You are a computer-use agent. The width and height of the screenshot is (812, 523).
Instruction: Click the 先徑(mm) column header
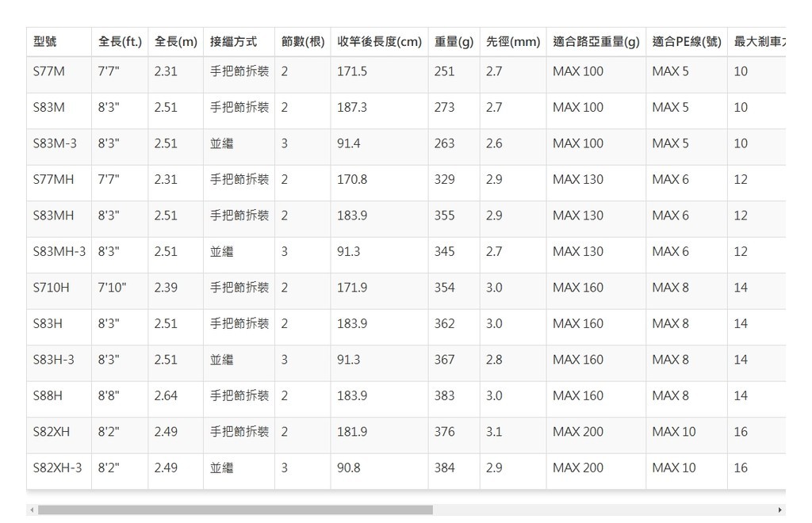tap(513, 41)
